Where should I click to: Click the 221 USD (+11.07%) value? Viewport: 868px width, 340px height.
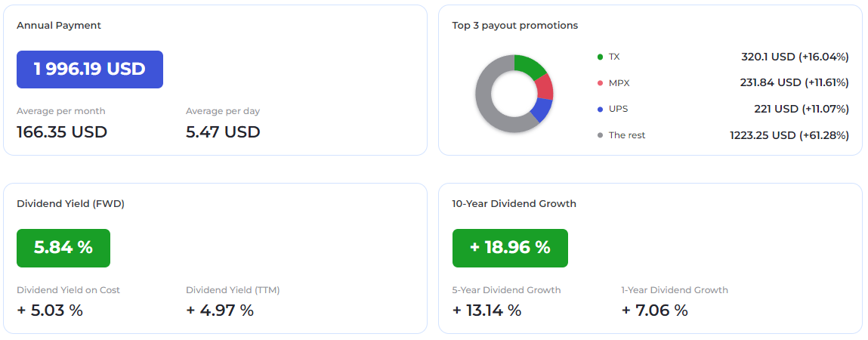pyautogui.click(x=802, y=109)
